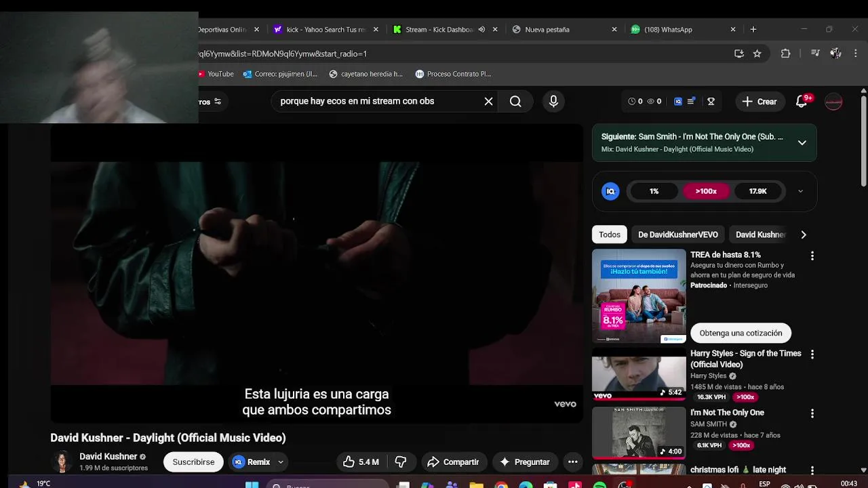
Task: Open the vidIQ logo icon in header
Action: (678, 101)
